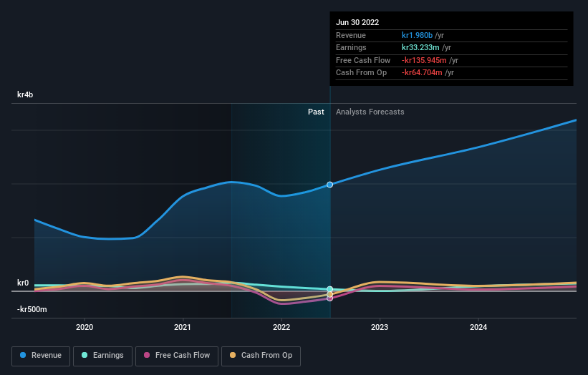Click the Earnings row label in tooltip

point(351,47)
